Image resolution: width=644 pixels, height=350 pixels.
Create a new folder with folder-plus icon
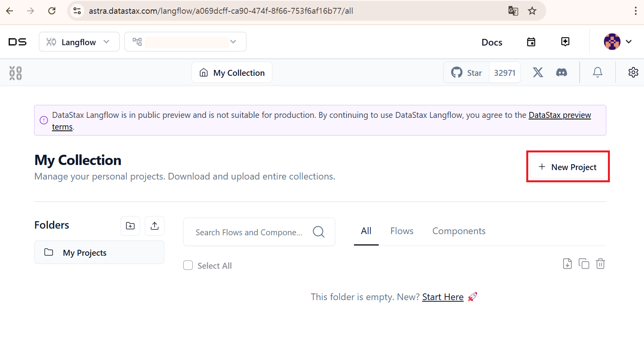[x=130, y=226]
